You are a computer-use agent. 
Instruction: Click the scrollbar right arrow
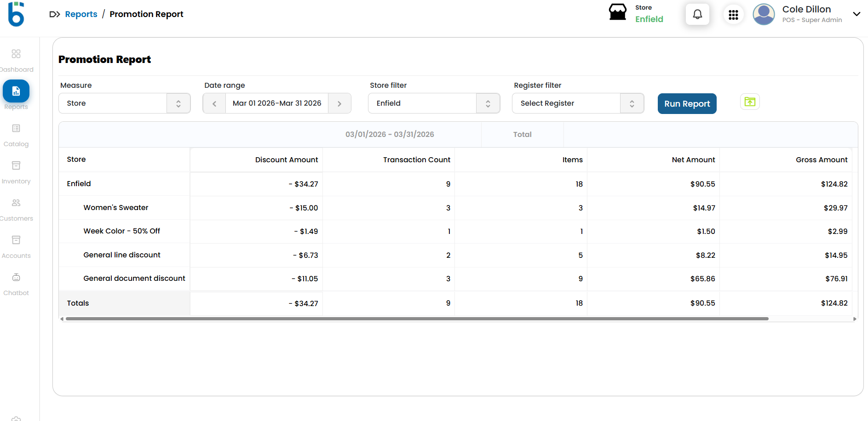pyautogui.click(x=855, y=319)
